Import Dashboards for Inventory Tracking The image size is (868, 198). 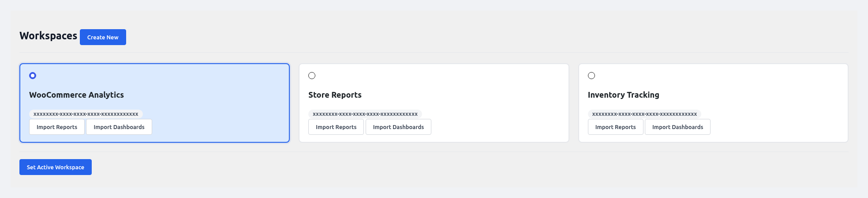[x=677, y=127]
